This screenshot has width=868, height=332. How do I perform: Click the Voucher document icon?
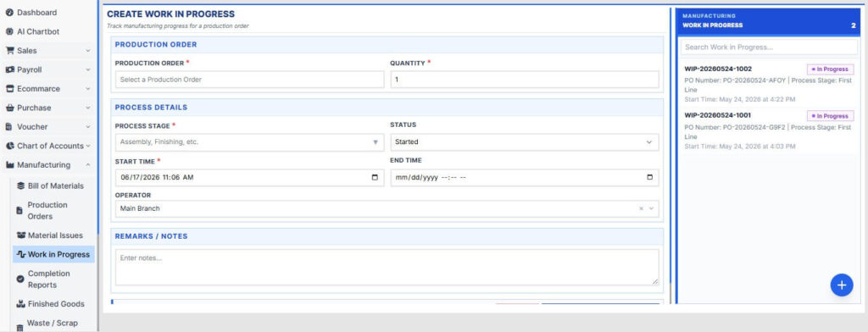pos(8,127)
